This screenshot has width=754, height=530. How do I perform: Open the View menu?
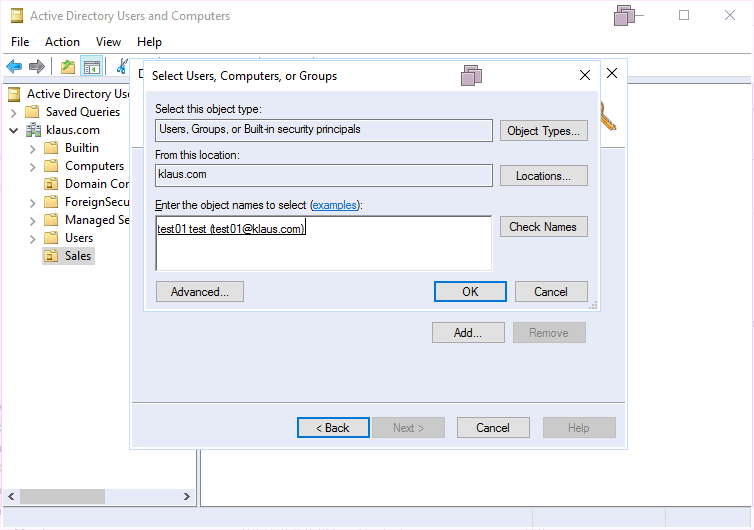tap(108, 42)
